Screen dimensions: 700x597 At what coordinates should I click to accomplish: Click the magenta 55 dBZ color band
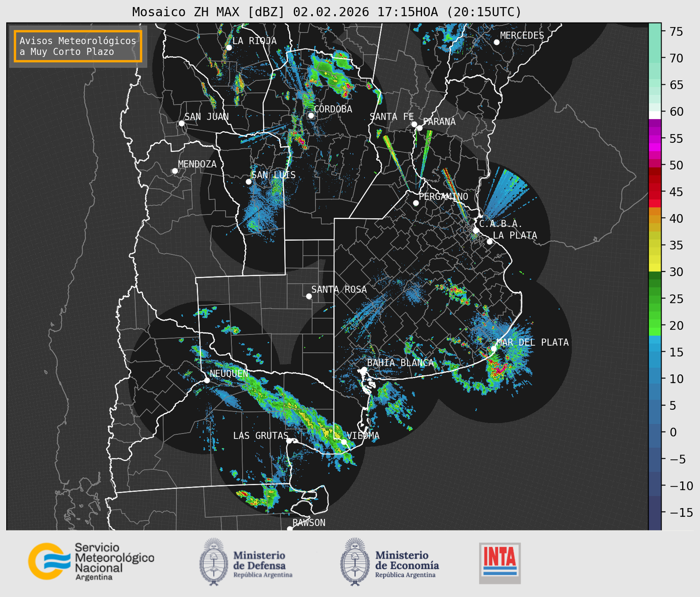(x=655, y=139)
